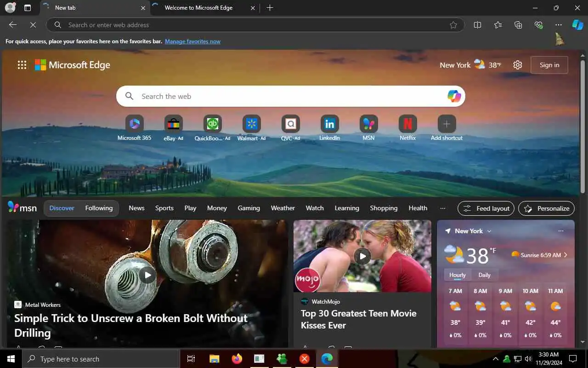Open page settings gear icon
This screenshot has height=368, width=588.
pyautogui.click(x=518, y=65)
